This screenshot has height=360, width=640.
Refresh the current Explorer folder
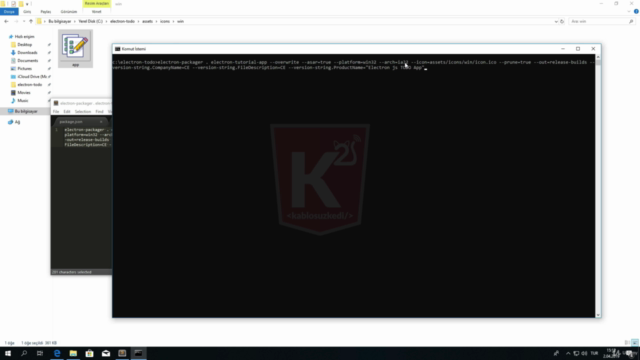click(x=562, y=21)
